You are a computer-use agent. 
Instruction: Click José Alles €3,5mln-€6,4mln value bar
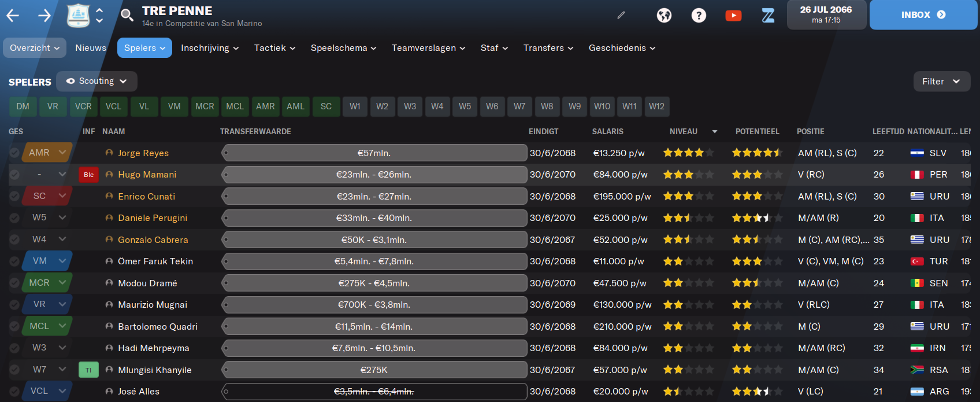[374, 392]
